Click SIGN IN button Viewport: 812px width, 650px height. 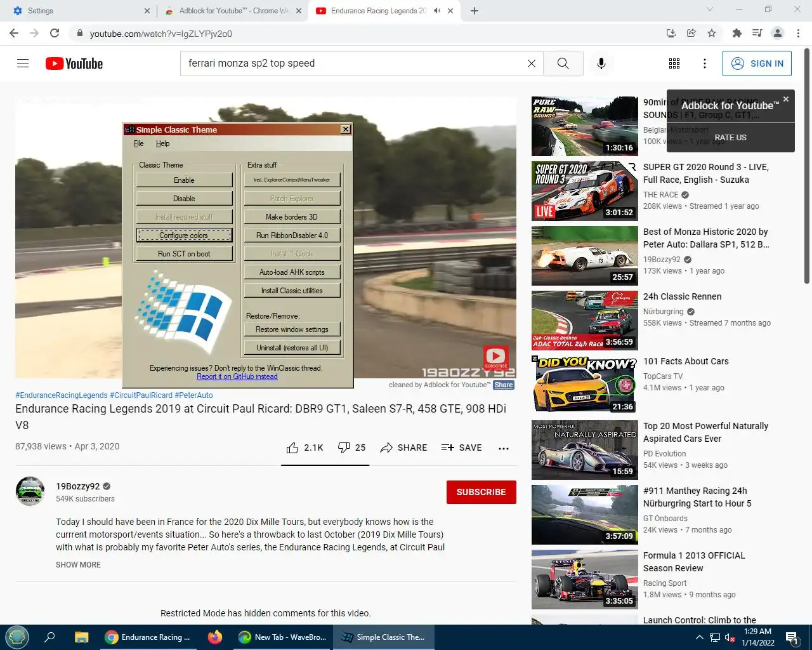[x=757, y=63]
